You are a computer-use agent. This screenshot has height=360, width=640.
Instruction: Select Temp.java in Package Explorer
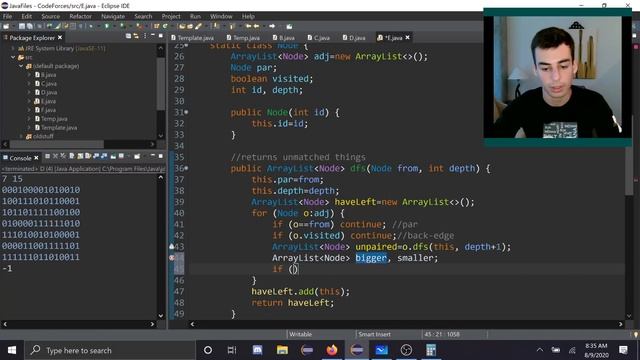(x=51, y=119)
